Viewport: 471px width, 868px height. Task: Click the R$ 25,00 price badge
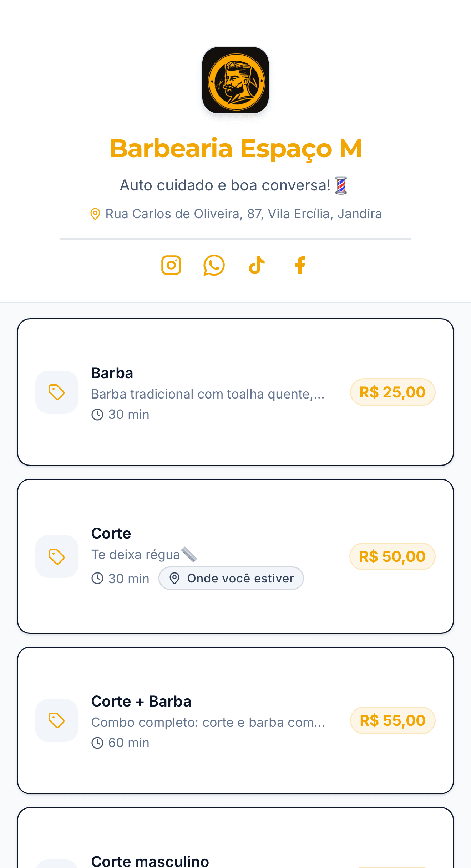coord(392,392)
